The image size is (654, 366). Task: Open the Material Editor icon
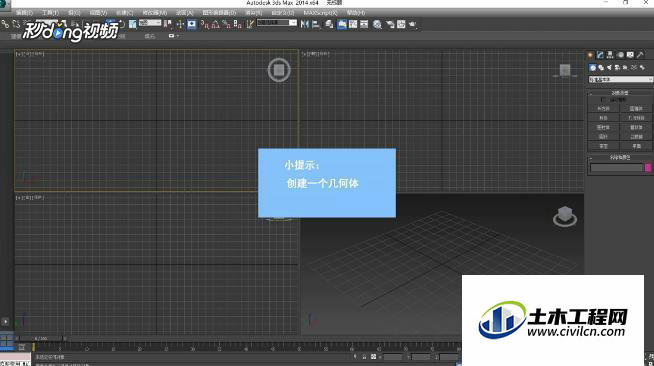pyautogui.click(x=377, y=24)
